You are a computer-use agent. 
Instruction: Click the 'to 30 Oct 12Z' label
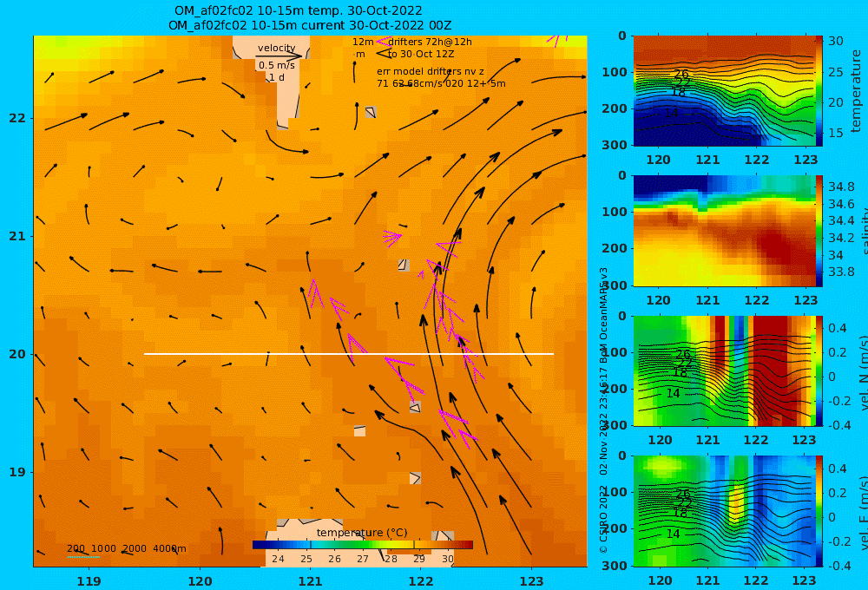421,54
